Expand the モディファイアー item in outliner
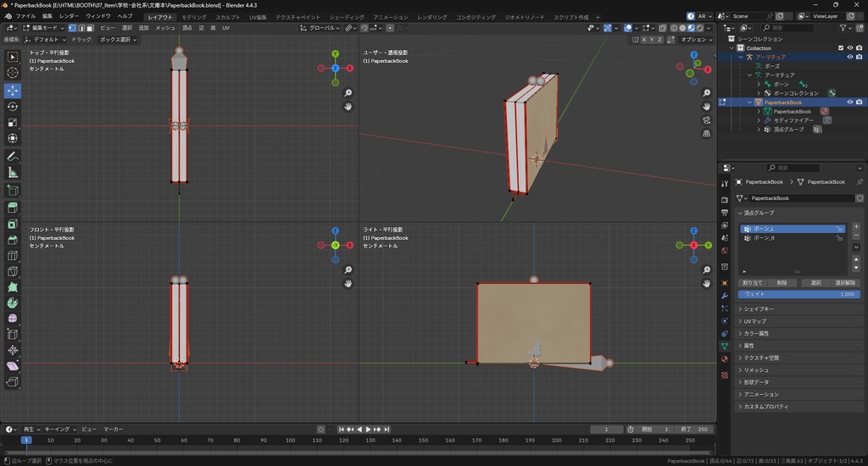 758,120
